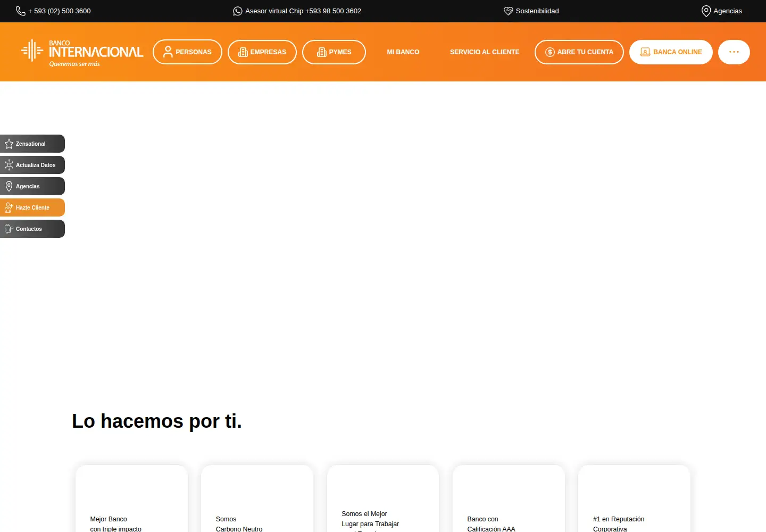Viewport: 766px width, 532px height.
Task: Select the Pymes segment
Action: pos(334,52)
